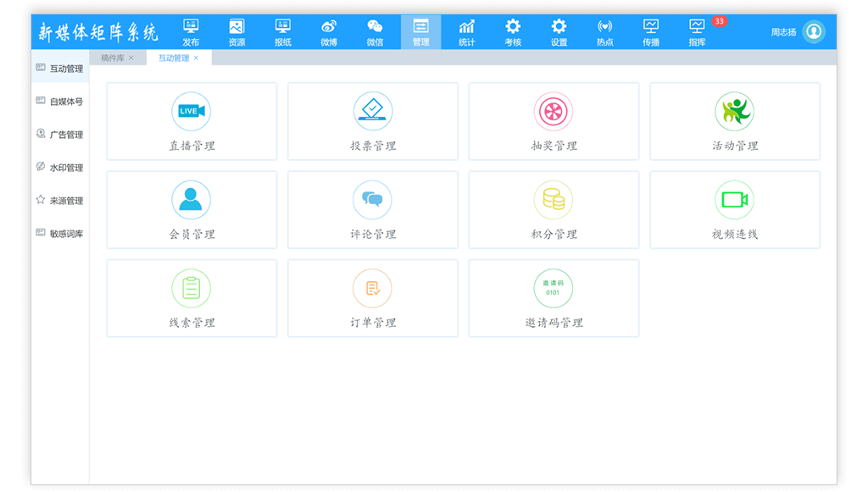
Task: Click the 评论管理 label
Action: (373, 235)
